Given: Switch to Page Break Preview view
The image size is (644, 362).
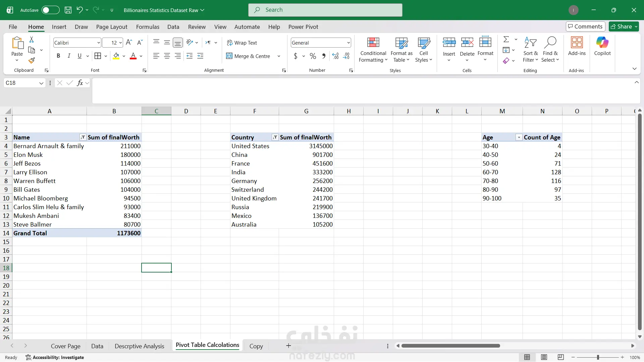Looking at the screenshot, I should 560,357.
